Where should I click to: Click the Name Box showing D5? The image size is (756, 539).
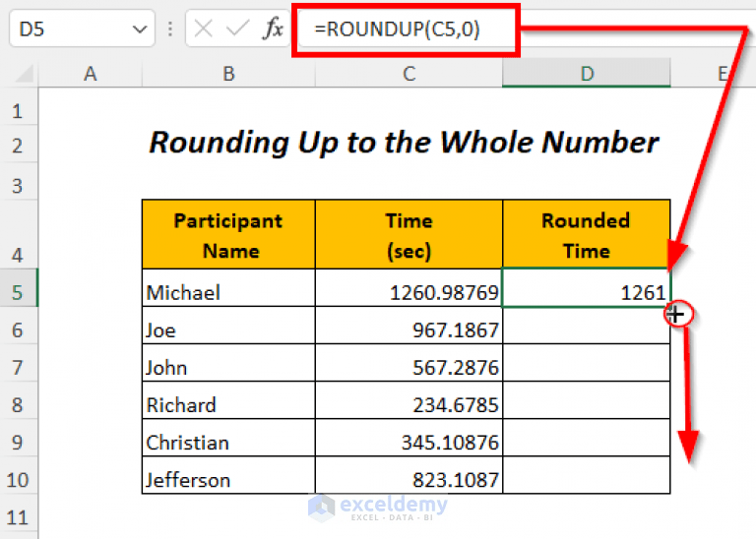click(82, 29)
